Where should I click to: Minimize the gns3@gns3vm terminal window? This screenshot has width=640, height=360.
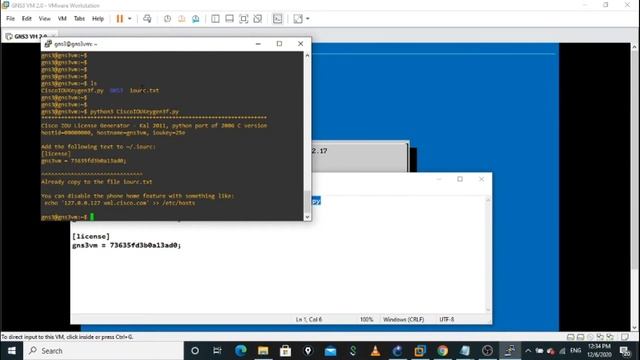pyautogui.click(x=258, y=44)
